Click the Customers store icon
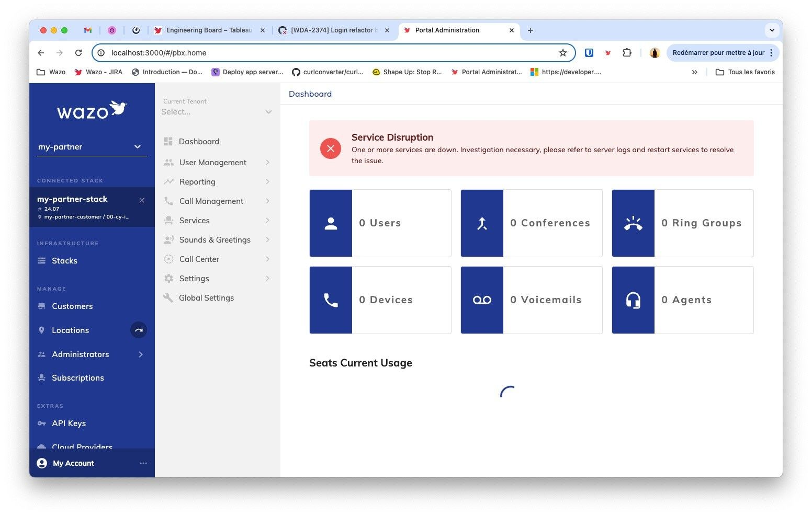 point(42,306)
